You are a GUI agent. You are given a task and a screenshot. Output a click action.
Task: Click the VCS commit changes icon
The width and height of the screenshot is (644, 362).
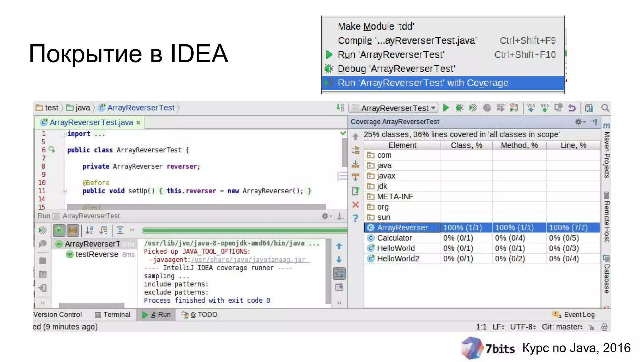545,108
